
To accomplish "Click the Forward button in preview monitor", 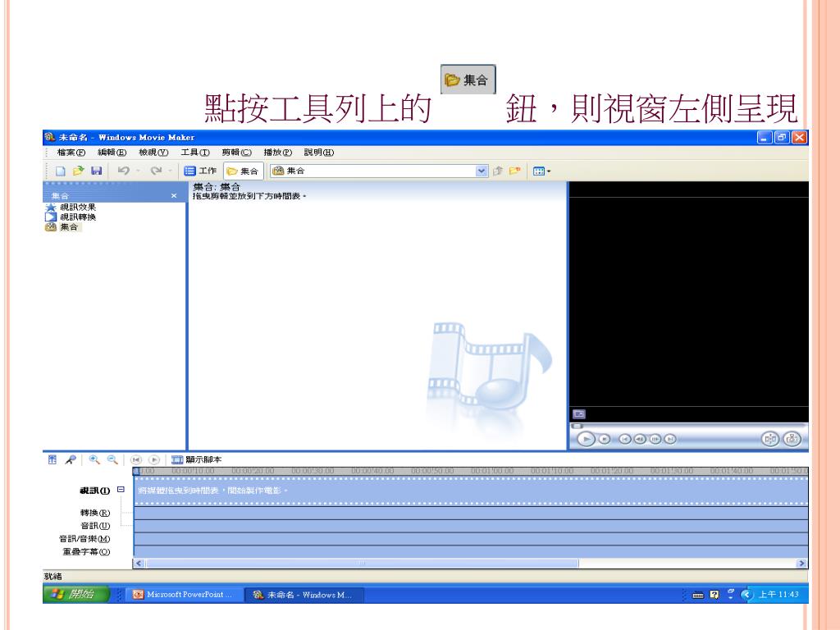I will pyautogui.click(x=669, y=440).
